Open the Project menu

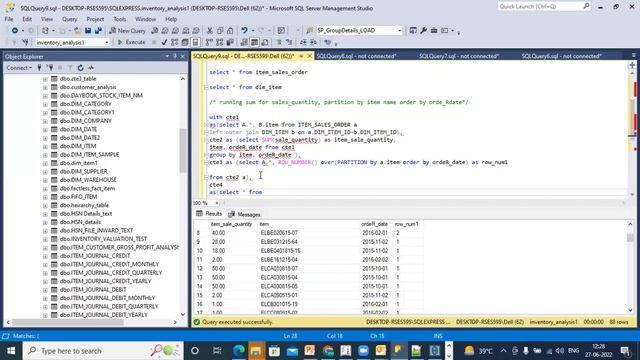95,19
